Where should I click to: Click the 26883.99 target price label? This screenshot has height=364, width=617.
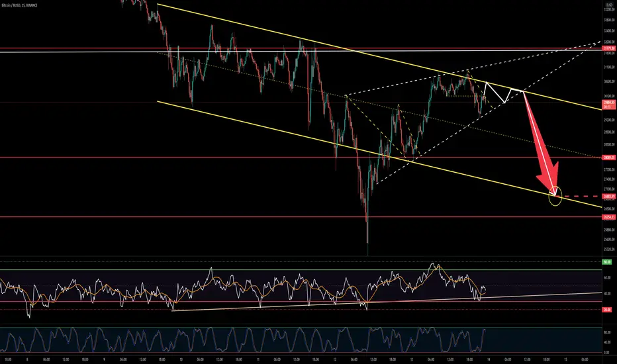[609, 196]
